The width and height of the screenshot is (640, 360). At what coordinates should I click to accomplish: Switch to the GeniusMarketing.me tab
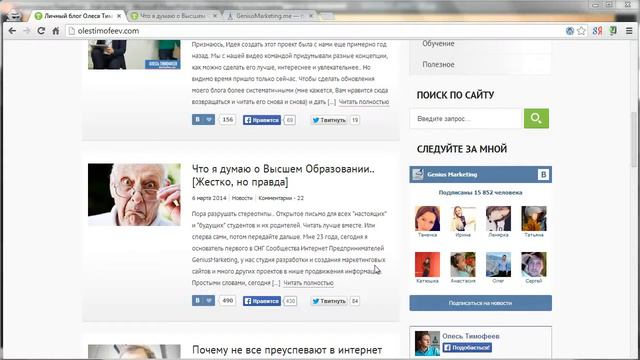point(269,16)
